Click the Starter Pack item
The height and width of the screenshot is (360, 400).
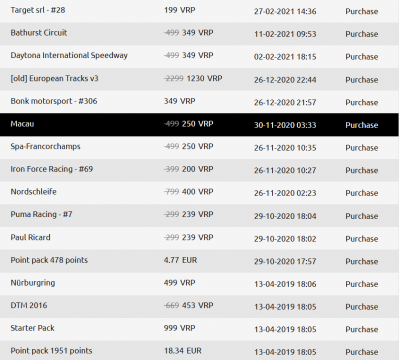(32, 328)
